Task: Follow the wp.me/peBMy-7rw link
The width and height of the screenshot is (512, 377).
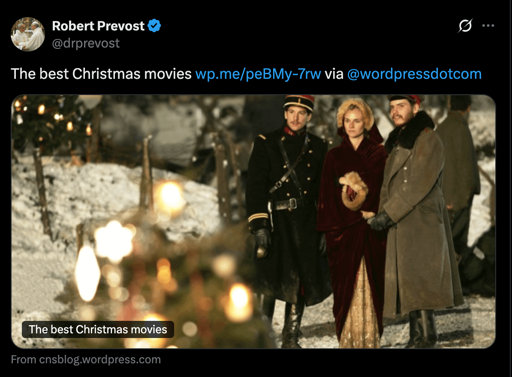Action: (258, 74)
